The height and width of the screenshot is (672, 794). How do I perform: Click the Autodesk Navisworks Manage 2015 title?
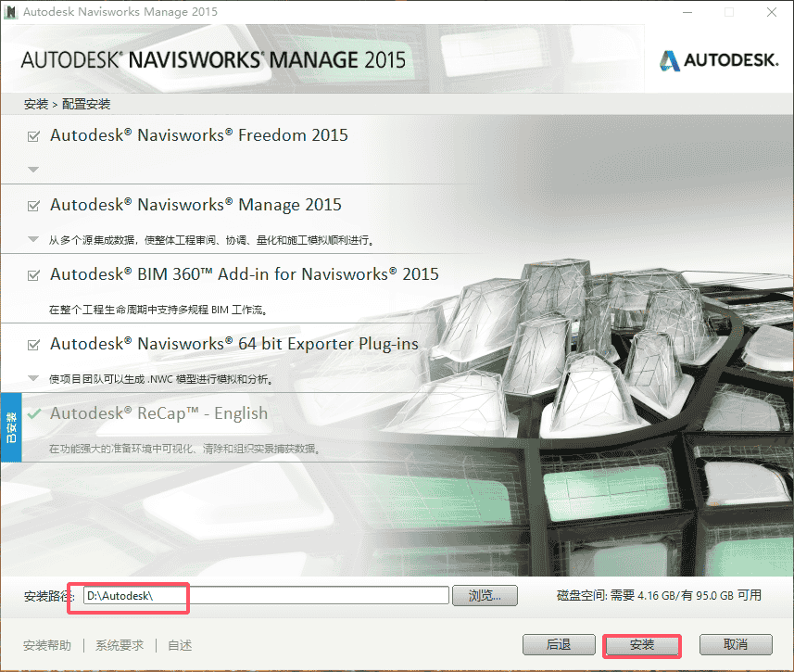click(196, 205)
